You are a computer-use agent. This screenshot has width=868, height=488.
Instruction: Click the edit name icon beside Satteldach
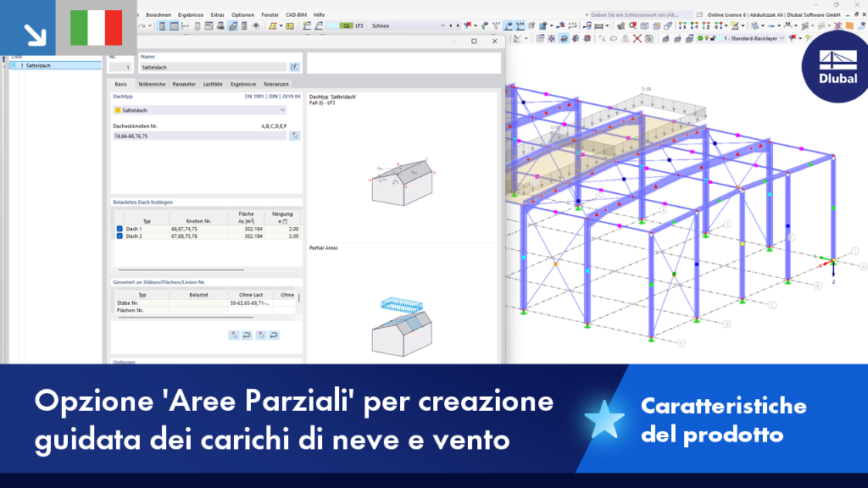point(294,67)
